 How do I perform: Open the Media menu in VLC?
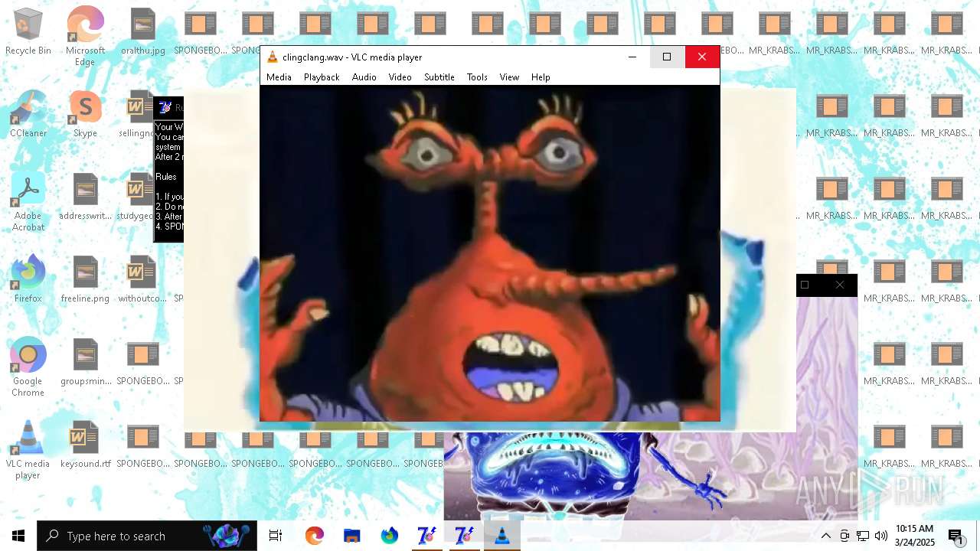click(279, 77)
